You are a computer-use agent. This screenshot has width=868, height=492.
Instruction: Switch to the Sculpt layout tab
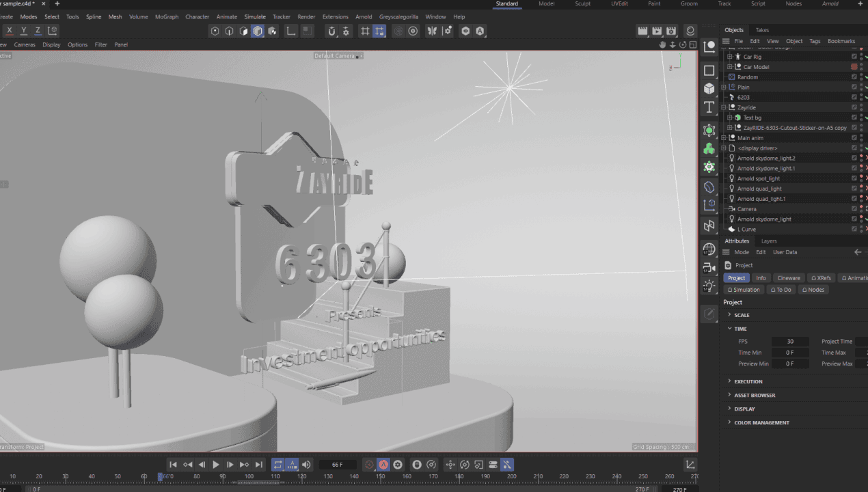point(583,4)
